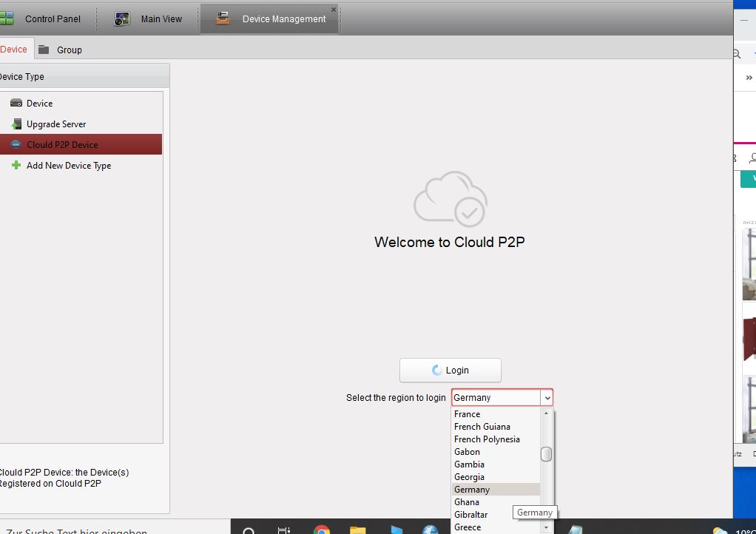Click the chevron in the browser window
Screen dimensions: 756x534
749,78
